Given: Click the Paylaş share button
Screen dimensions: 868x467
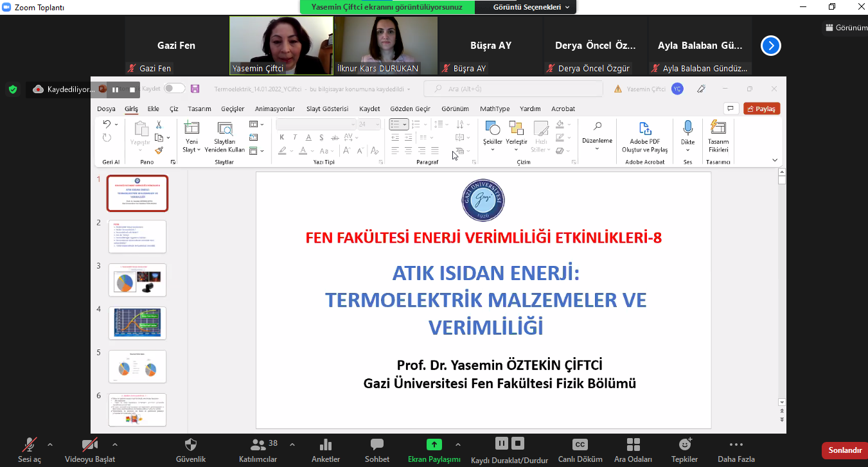Looking at the screenshot, I should coord(762,109).
